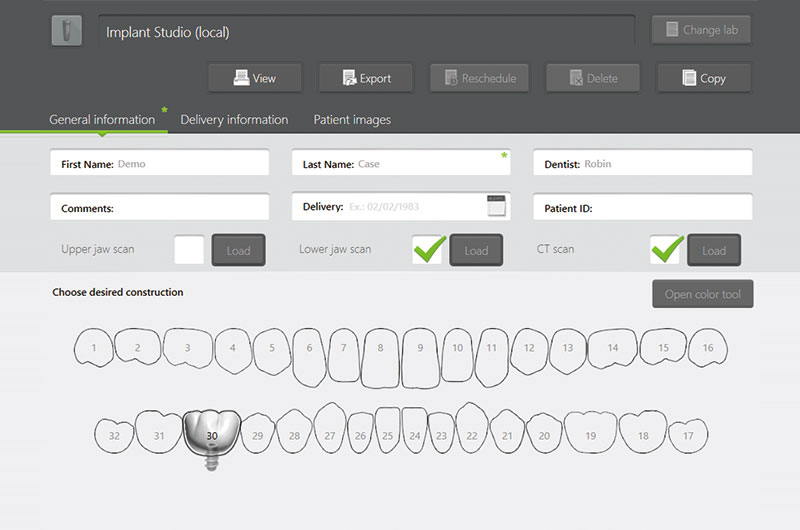
Task: Focus the First Name field
Action: click(159, 163)
